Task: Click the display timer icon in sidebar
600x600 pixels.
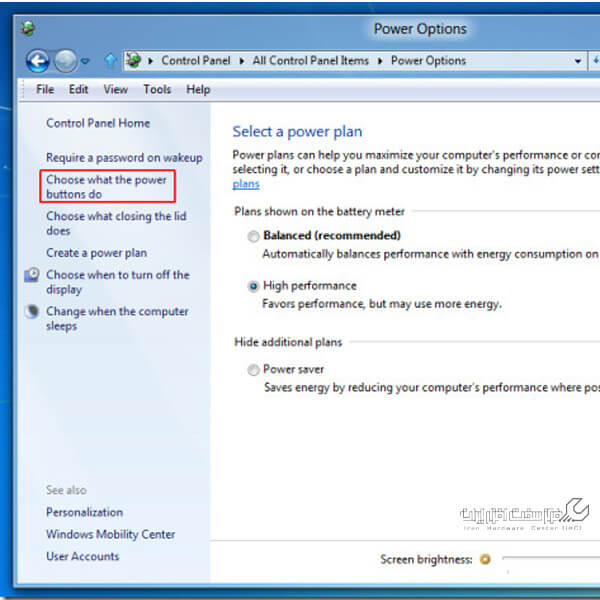Action: (x=32, y=275)
